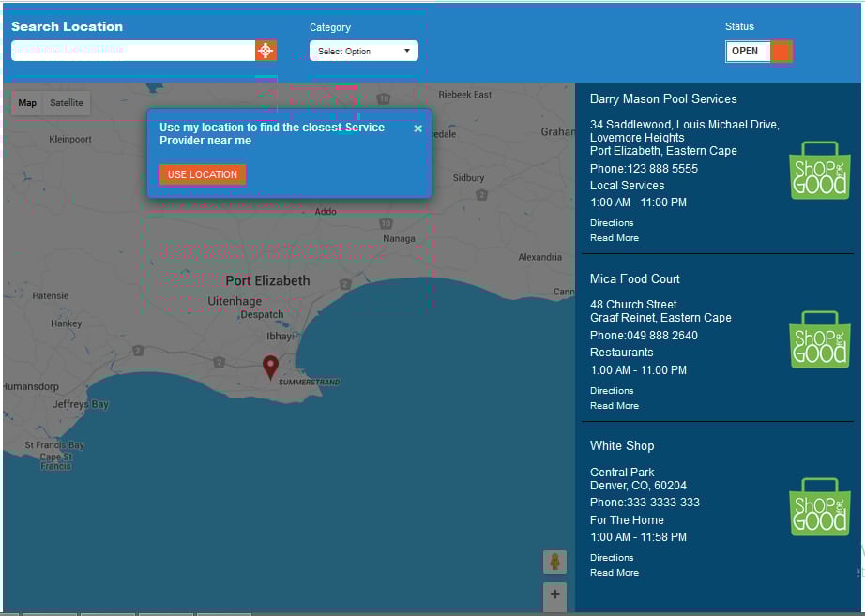Click Barry Mason Pool Services shop logo

tap(819, 170)
